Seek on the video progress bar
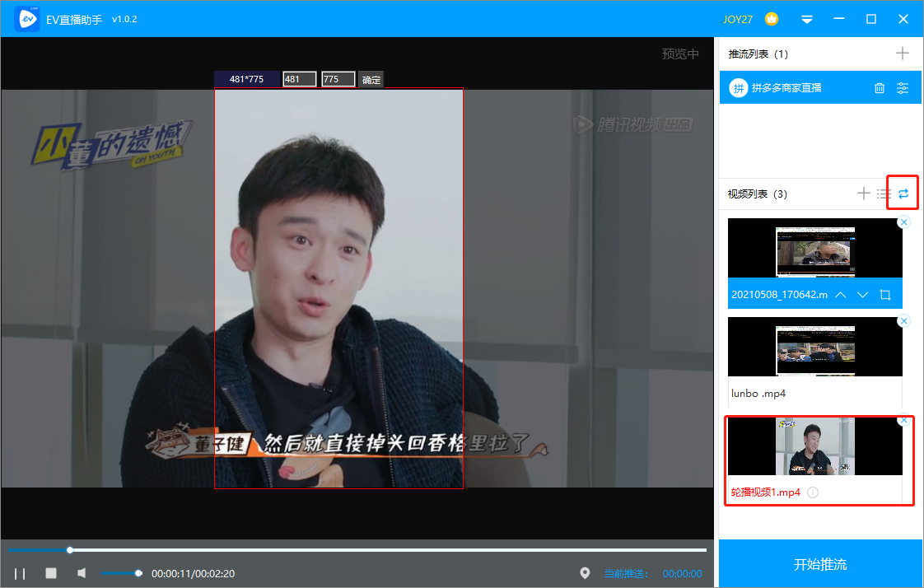The image size is (924, 588). pos(357,550)
